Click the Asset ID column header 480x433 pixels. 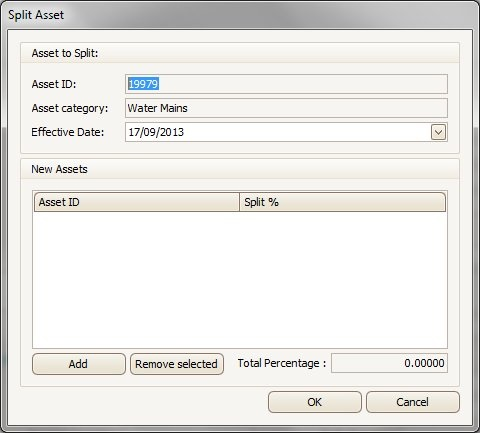(x=137, y=202)
